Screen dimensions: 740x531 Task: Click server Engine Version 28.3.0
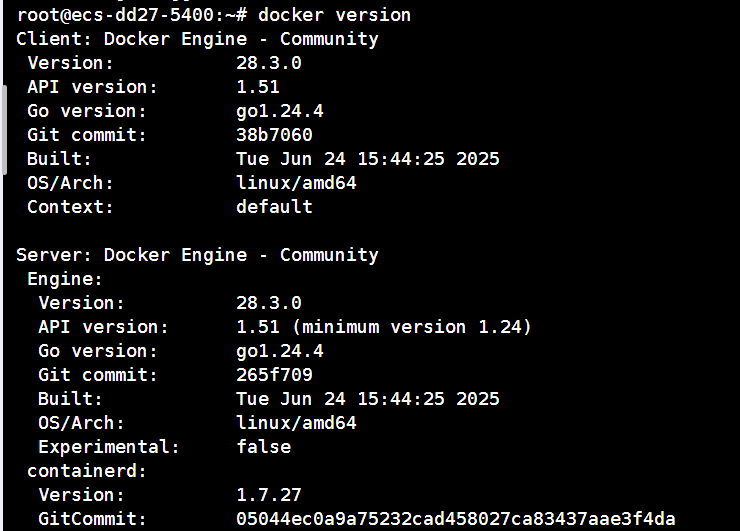click(269, 303)
